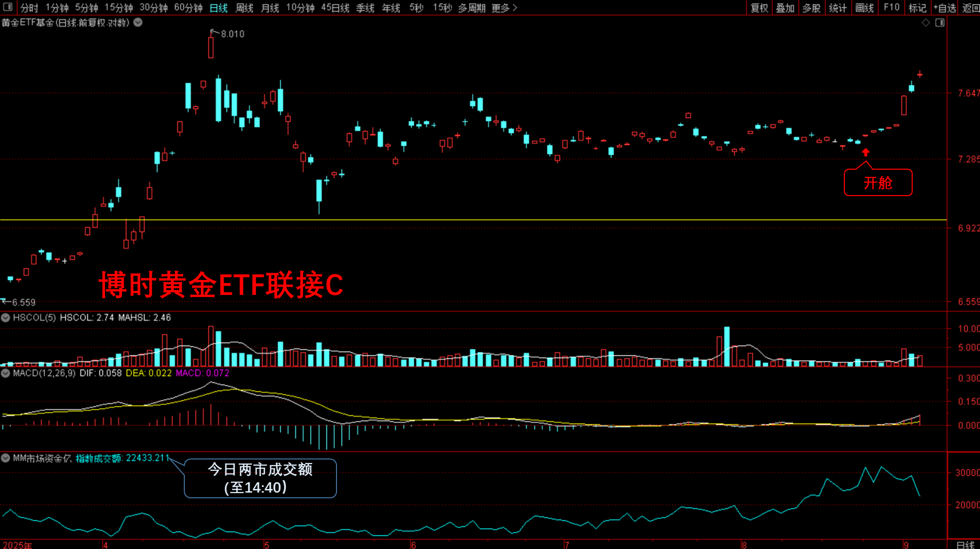The height and width of the screenshot is (549, 980).
Task: Add to watchlist with +自选
Action: point(945,8)
